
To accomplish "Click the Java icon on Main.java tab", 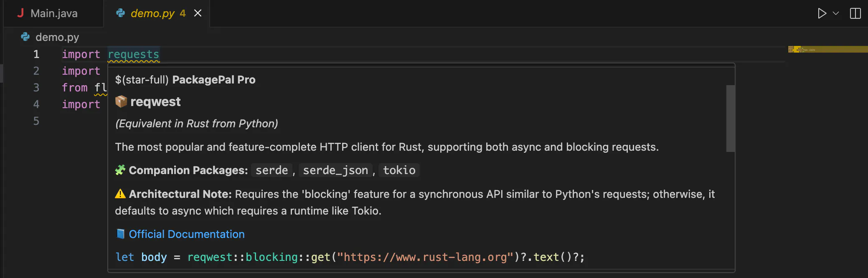I will click(x=20, y=13).
